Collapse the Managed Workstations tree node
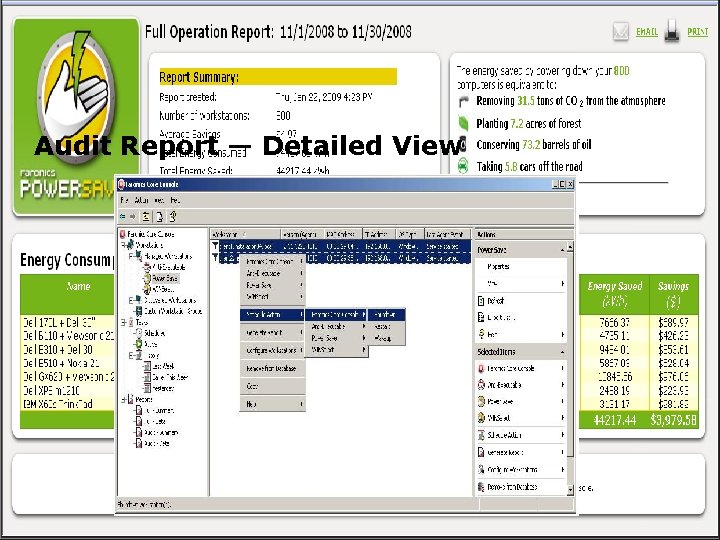 point(132,256)
